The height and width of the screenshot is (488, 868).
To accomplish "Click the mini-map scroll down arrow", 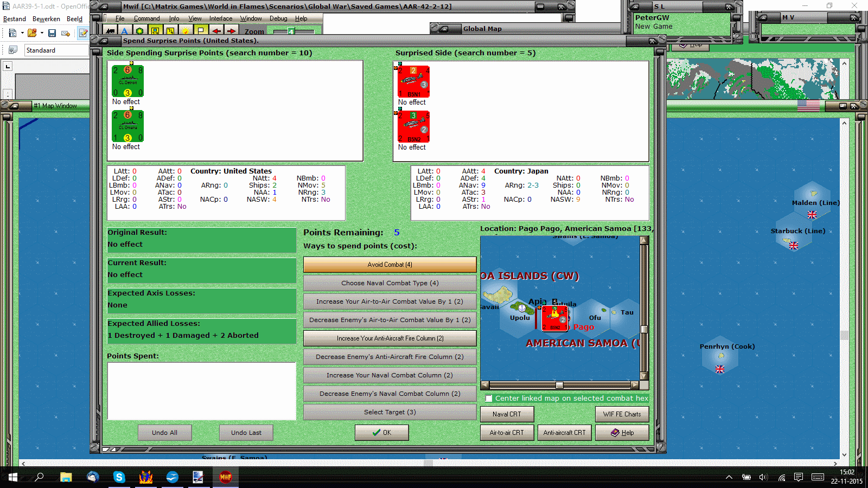I will coord(644,376).
